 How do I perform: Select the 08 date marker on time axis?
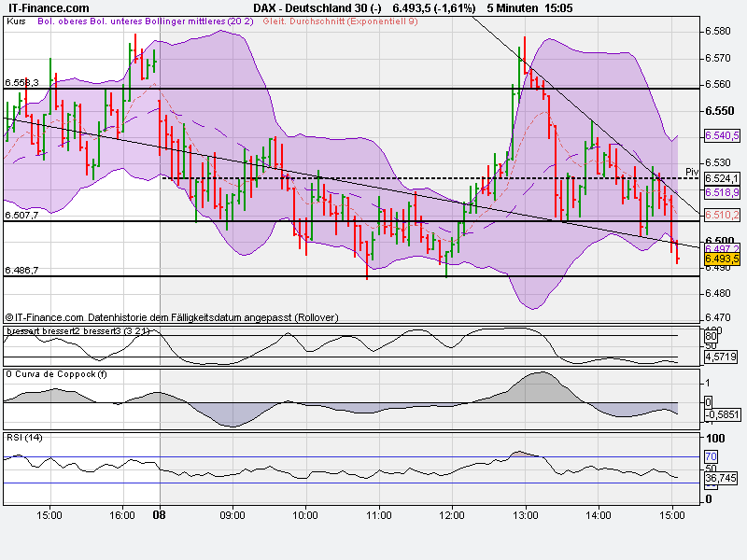click(x=159, y=514)
